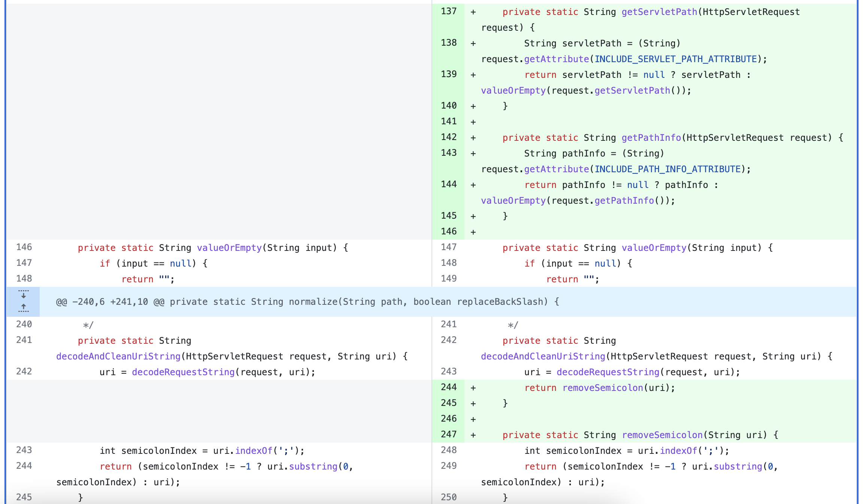Click removeSemicolon declaration on line 247

pyautogui.click(x=662, y=435)
